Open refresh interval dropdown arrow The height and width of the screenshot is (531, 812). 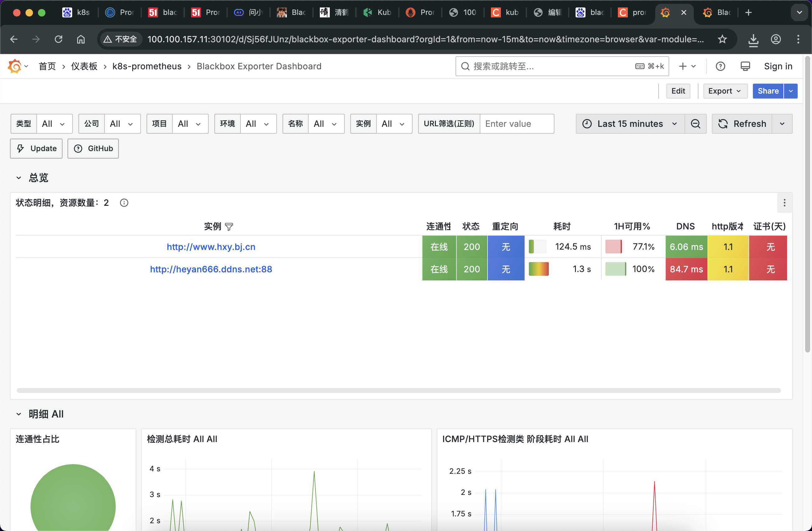782,124
